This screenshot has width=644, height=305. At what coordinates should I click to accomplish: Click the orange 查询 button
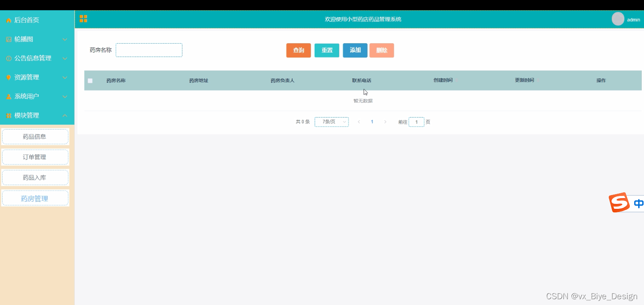pyautogui.click(x=299, y=50)
